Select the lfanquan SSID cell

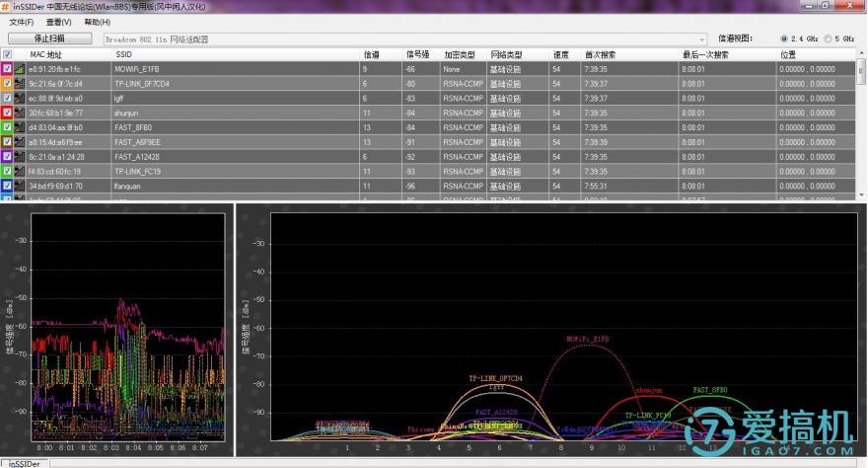pyautogui.click(x=235, y=187)
